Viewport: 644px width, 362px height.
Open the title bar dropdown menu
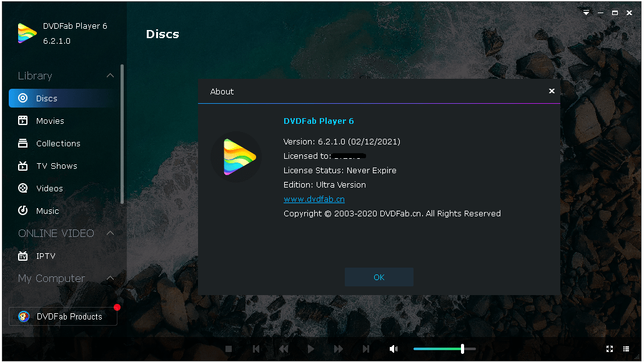pos(586,13)
